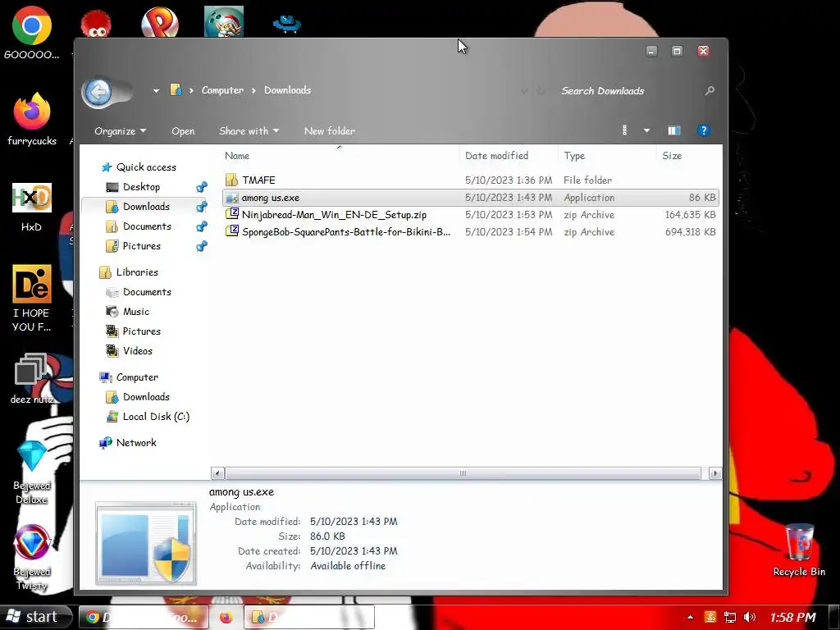Toggle the preview pane button
Screen dimensions: 840x630
point(674,130)
